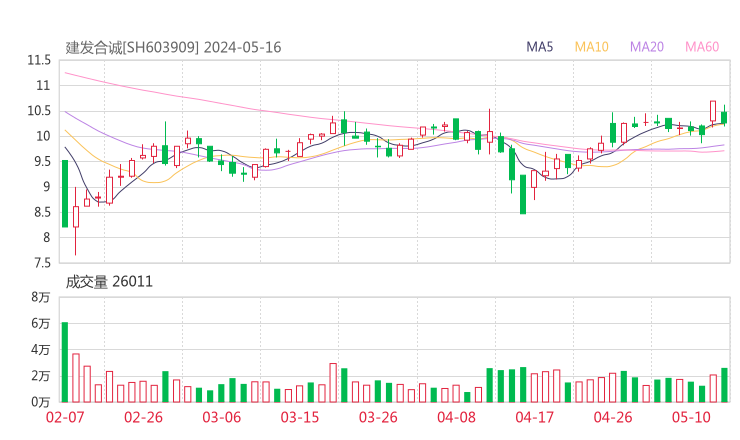
Task: Click the 8.5 price axis label
Action: point(42,212)
